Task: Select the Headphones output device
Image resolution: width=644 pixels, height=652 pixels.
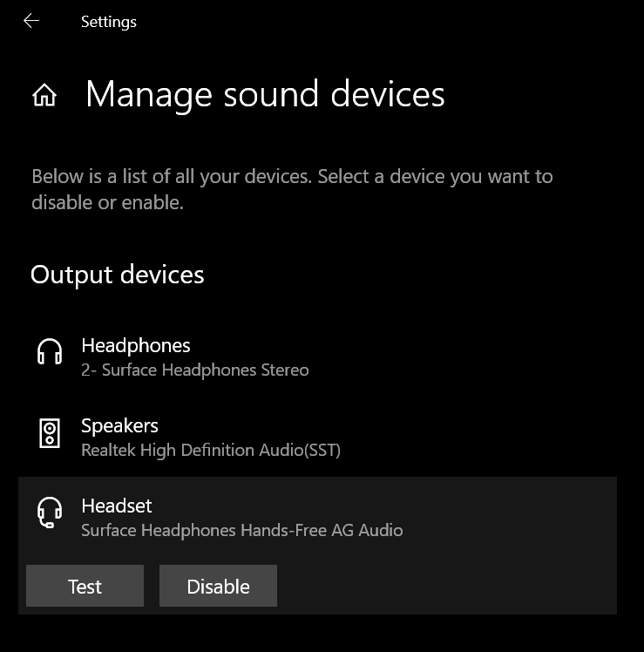Action: pyautogui.click(x=317, y=357)
